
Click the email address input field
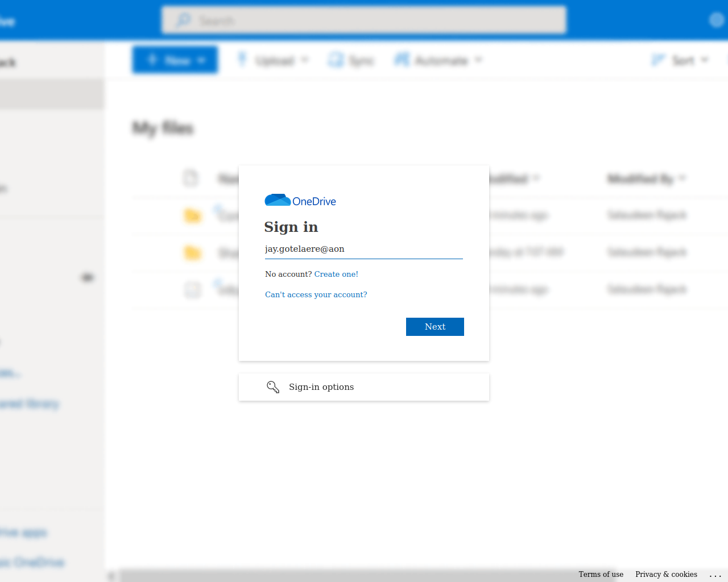[364, 249]
